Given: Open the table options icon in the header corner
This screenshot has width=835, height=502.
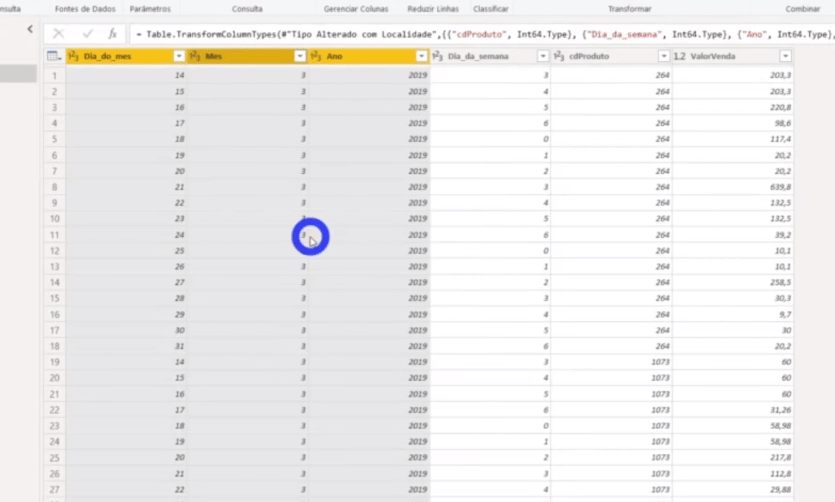Looking at the screenshot, I should [x=55, y=57].
